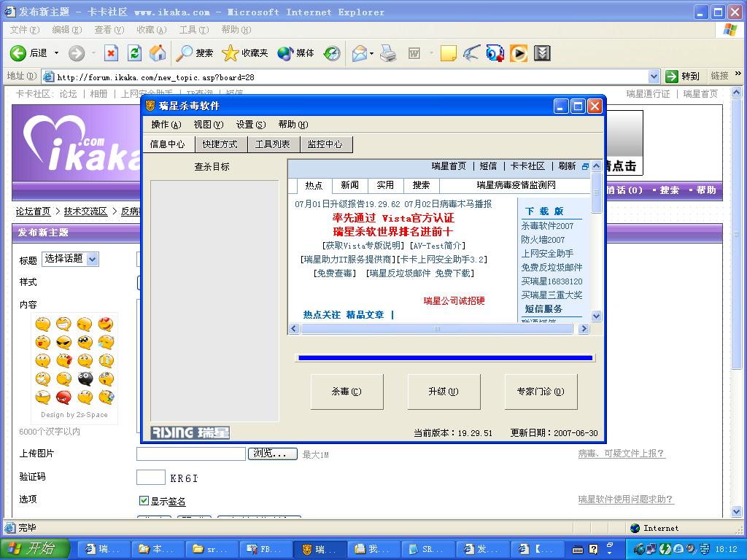Viewport: 747px width, 560px height.
Task: Insert the sunglasses emoticon
Action: pos(63,343)
